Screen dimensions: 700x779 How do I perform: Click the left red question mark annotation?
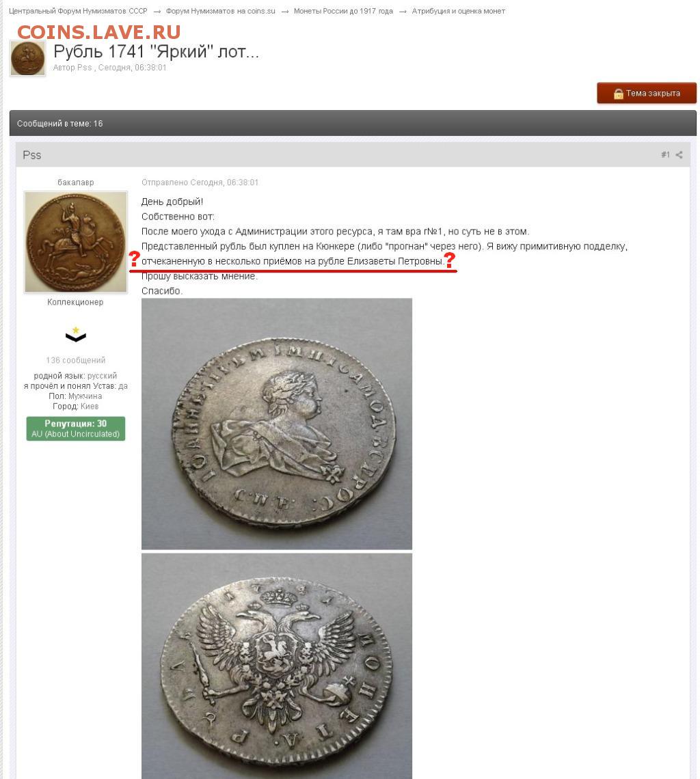click(134, 259)
